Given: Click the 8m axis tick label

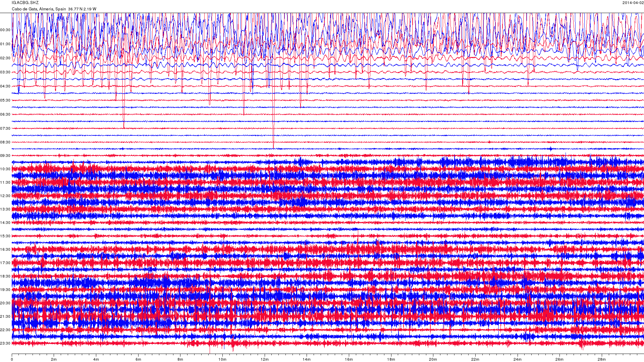Looking at the screenshot, I should pyautogui.click(x=180, y=360).
